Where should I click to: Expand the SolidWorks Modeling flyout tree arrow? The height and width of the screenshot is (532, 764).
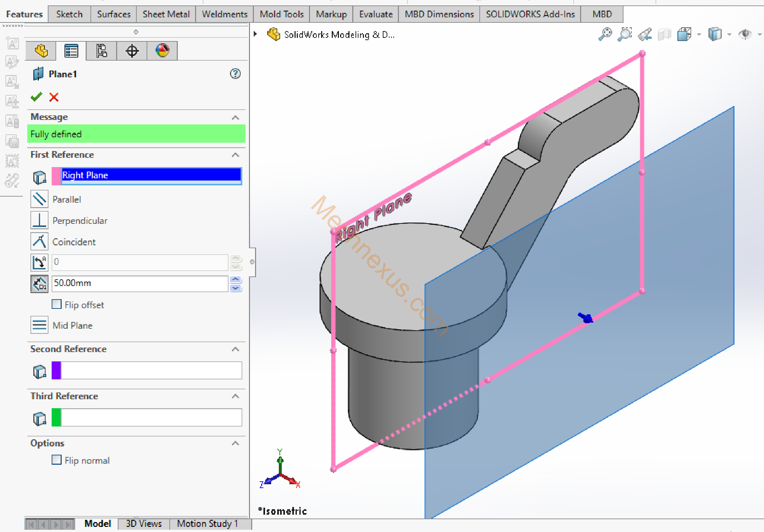[255, 34]
